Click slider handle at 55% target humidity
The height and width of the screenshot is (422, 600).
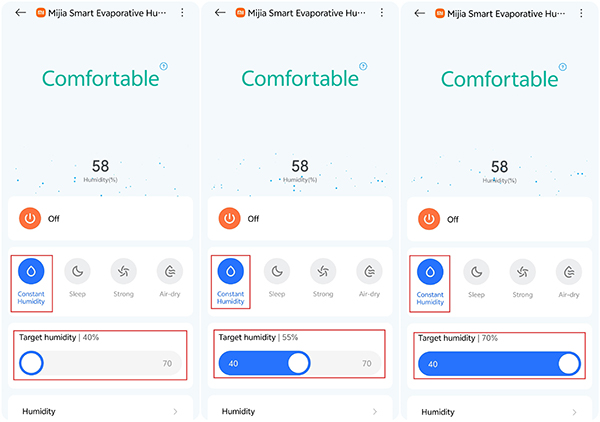click(x=298, y=363)
